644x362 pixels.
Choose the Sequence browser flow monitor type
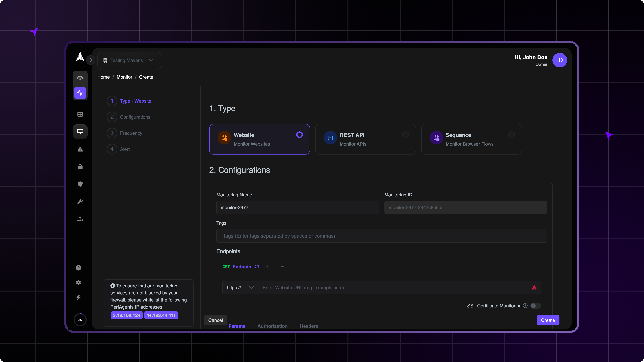(471, 139)
